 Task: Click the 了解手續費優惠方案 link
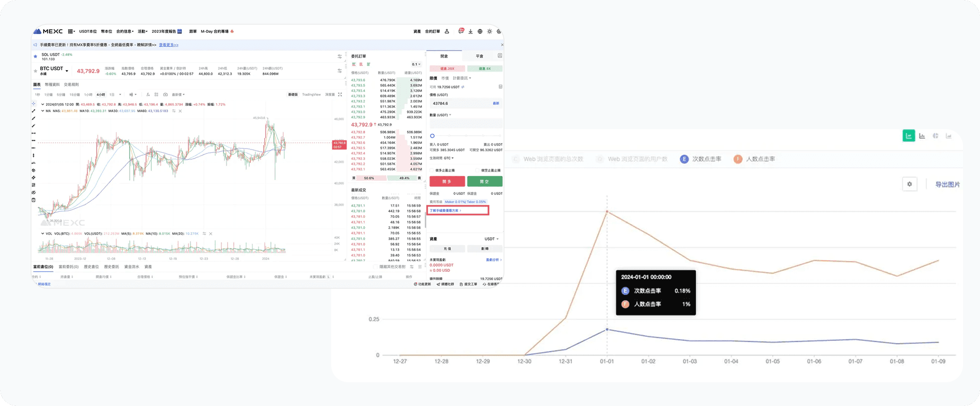[445, 211]
